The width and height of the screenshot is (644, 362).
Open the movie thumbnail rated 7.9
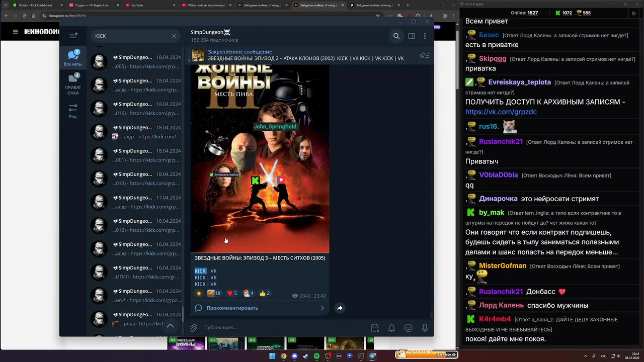pyautogui.click(x=306, y=343)
